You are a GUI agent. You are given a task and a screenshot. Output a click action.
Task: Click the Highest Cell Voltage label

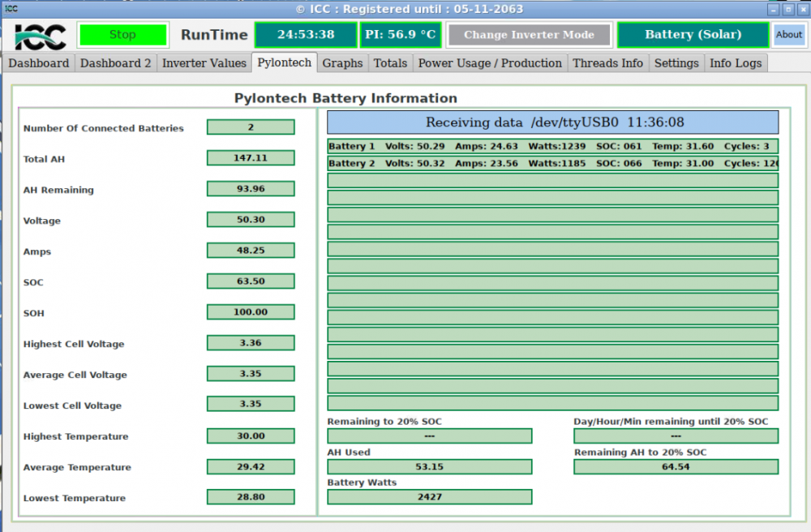pos(74,344)
